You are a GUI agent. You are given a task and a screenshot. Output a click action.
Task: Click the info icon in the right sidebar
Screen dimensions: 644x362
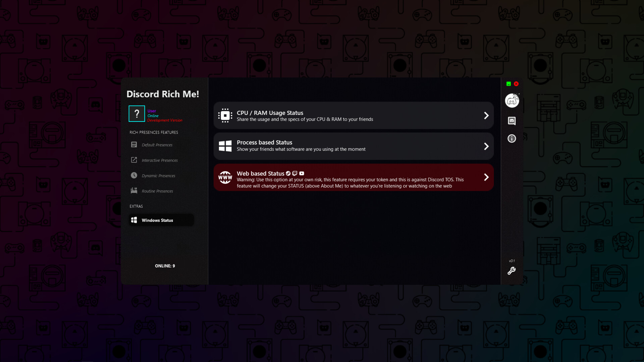point(512,139)
